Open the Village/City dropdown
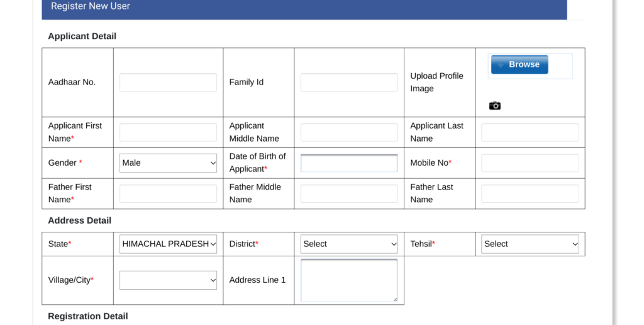 168,280
